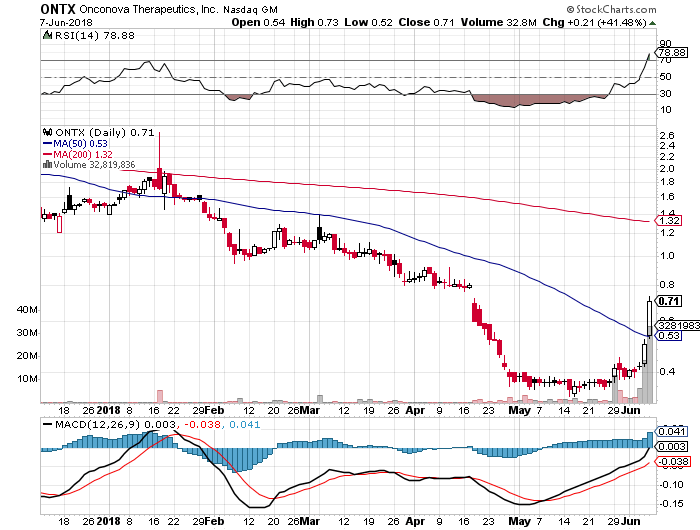Click the tallest grey volume bar for June 7

coord(650,364)
